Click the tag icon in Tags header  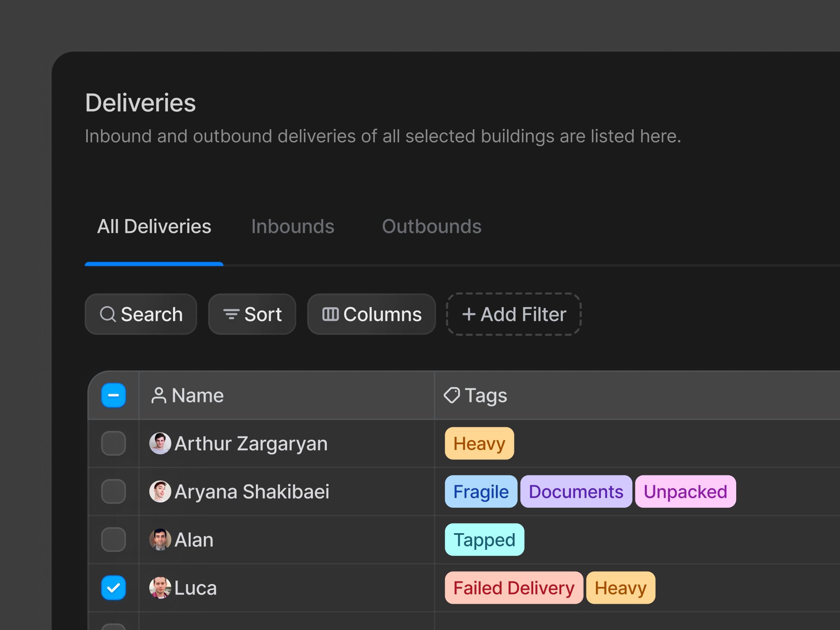coord(452,395)
